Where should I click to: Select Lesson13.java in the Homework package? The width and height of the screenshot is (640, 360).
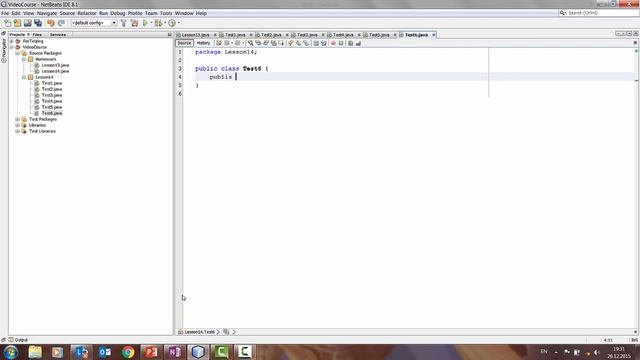tap(55, 65)
